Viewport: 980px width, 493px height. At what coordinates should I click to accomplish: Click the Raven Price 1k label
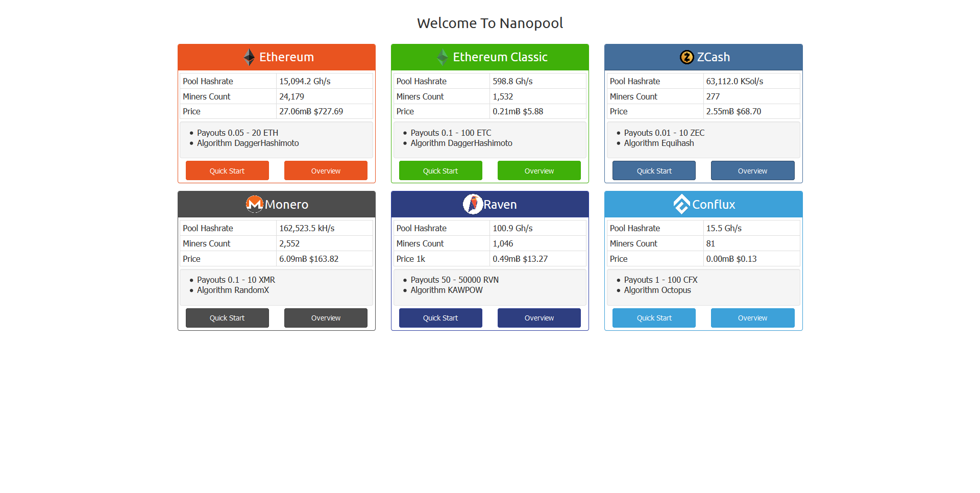tap(410, 259)
